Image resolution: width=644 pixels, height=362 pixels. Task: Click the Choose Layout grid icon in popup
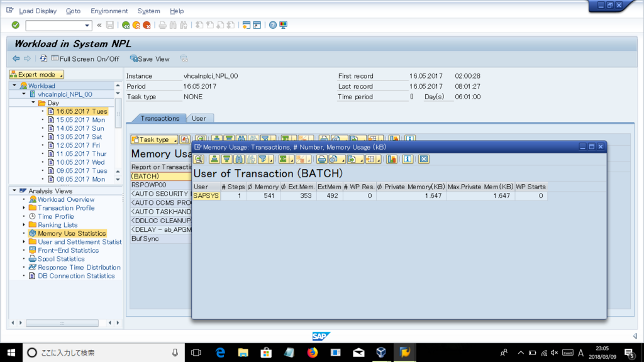coord(372,159)
